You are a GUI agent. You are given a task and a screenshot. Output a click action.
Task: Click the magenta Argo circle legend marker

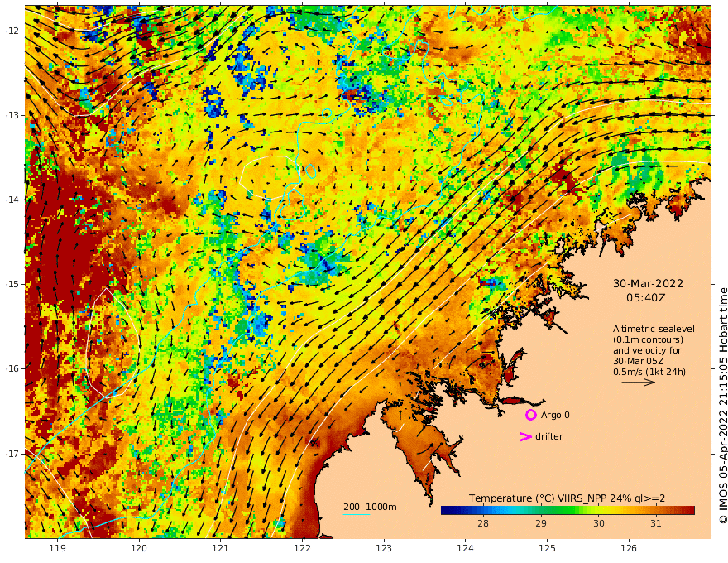pyautogui.click(x=530, y=415)
